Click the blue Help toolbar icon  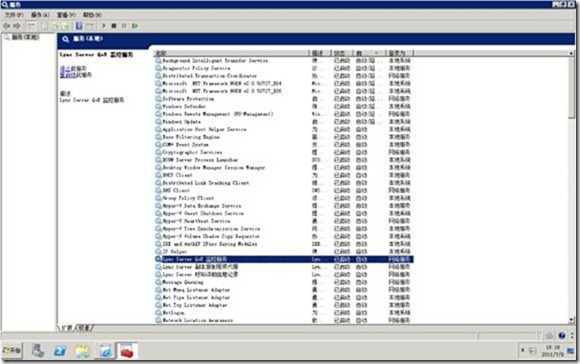pyautogui.click(x=79, y=26)
